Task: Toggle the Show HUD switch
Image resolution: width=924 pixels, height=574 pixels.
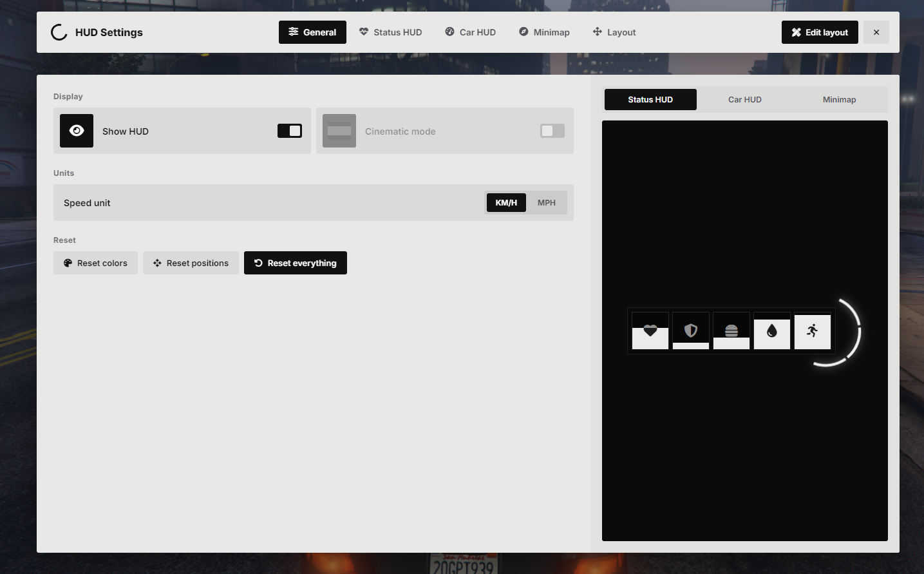Action: (x=290, y=131)
